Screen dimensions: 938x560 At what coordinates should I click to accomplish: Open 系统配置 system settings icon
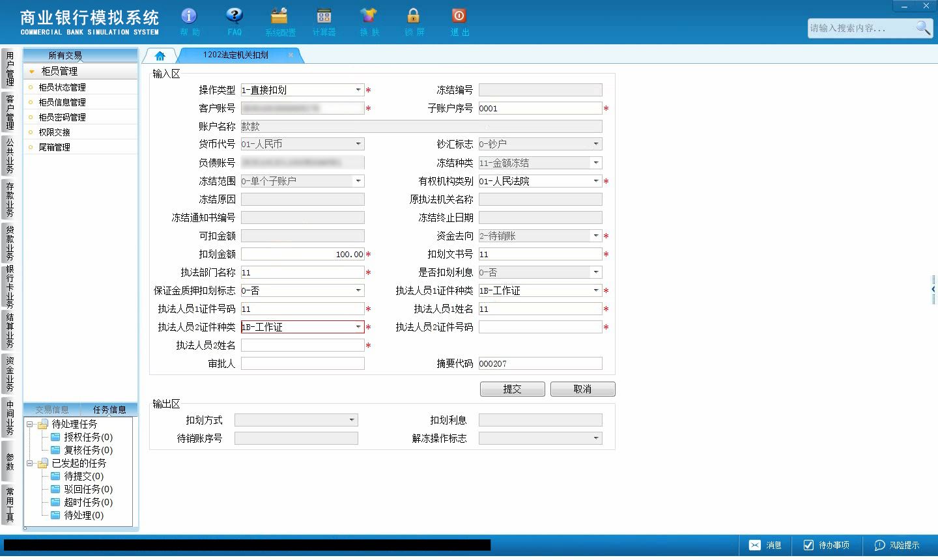pos(280,21)
